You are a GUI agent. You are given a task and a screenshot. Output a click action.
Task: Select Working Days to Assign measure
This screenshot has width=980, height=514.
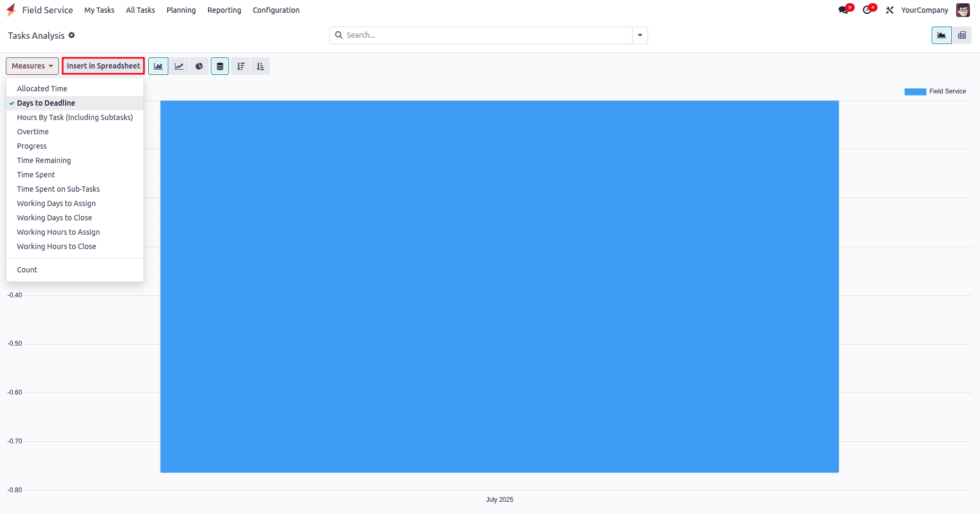(x=75, y=203)
